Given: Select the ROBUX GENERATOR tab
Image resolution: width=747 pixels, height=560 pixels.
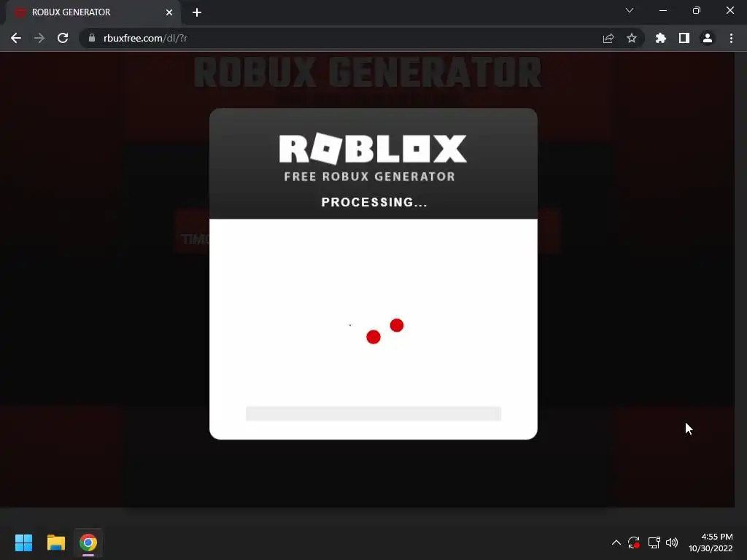Looking at the screenshot, I should 93,12.
